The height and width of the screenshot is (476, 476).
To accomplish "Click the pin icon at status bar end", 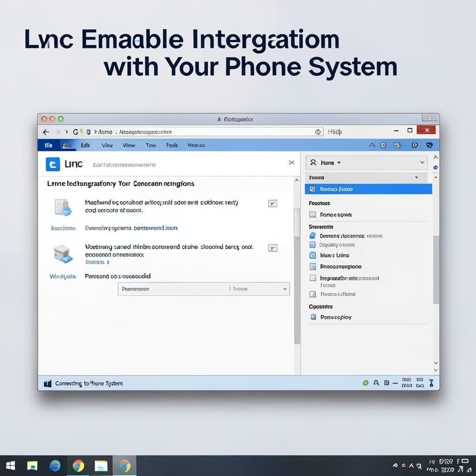I will click(x=431, y=383).
